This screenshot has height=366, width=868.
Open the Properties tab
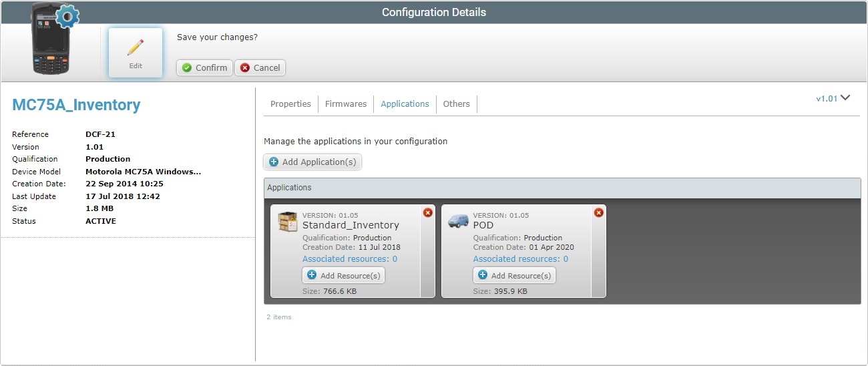290,104
